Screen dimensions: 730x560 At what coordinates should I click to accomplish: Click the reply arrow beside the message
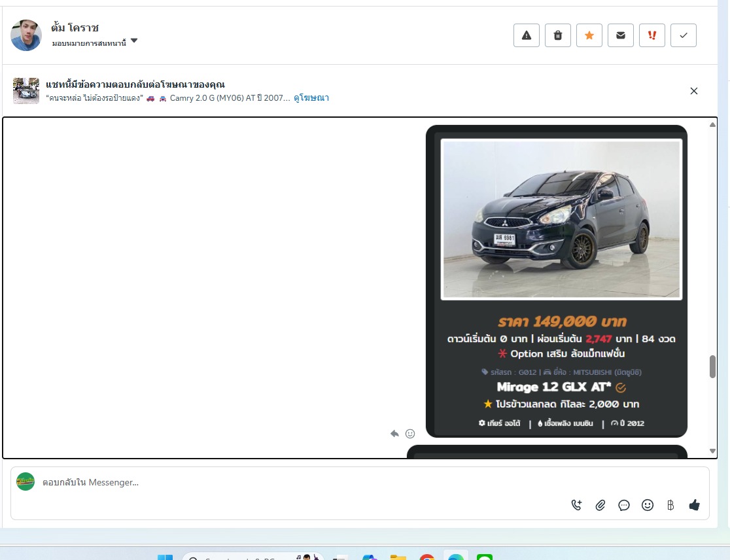[394, 433]
